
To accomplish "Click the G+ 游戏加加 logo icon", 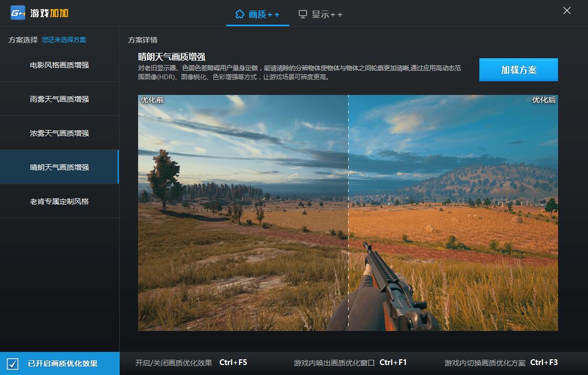I will pyautogui.click(x=18, y=13).
